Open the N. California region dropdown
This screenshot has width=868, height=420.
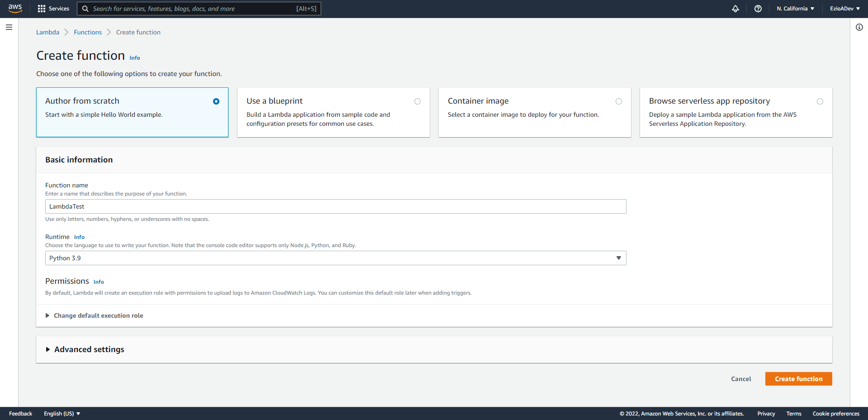coord(795,9)
